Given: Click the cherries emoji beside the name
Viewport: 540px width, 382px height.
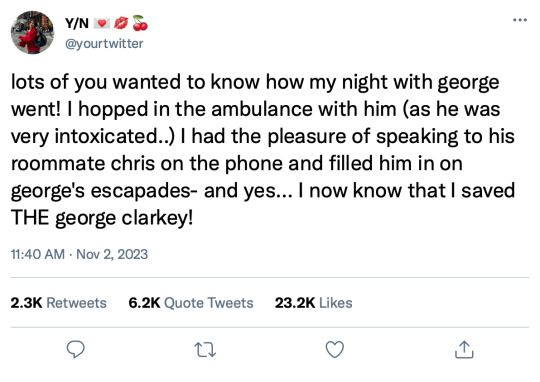Looking at the screenshot, I should point(140,23).
